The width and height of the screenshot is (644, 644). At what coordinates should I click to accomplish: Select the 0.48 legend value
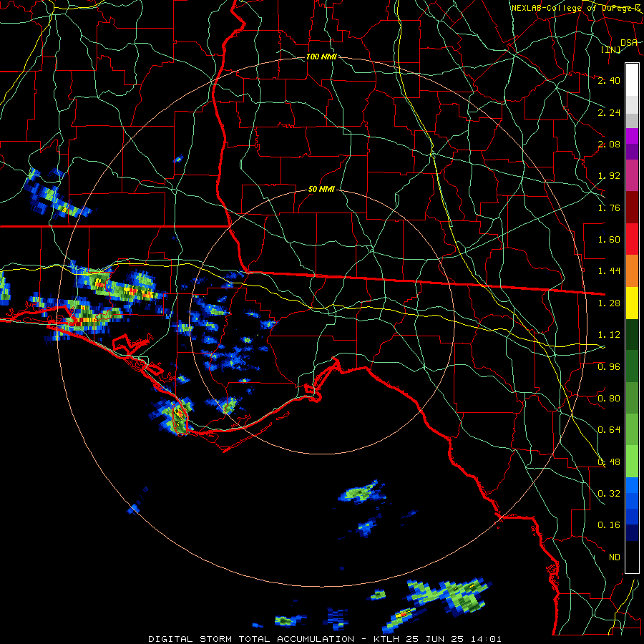point(609,462)
